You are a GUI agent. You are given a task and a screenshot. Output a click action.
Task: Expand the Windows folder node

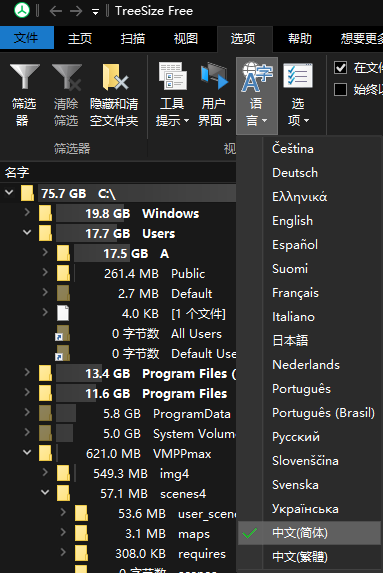coord(27,212)
